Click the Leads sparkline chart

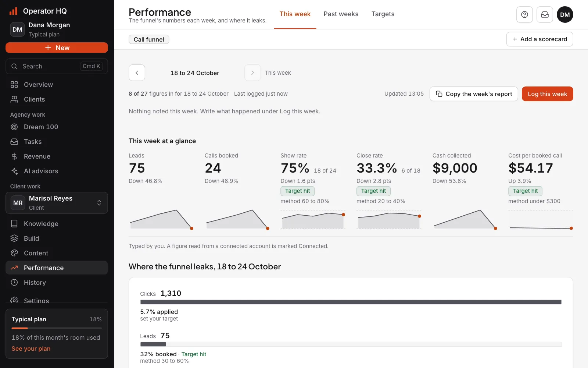[x=162, y=219]
